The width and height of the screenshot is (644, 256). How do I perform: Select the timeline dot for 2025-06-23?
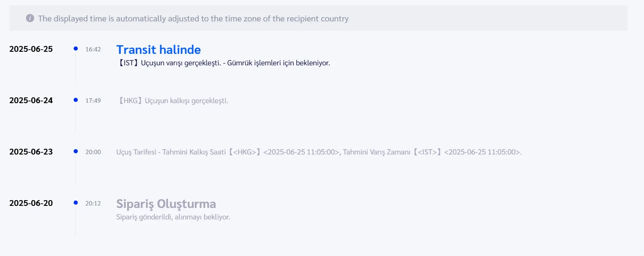[76, 151]
